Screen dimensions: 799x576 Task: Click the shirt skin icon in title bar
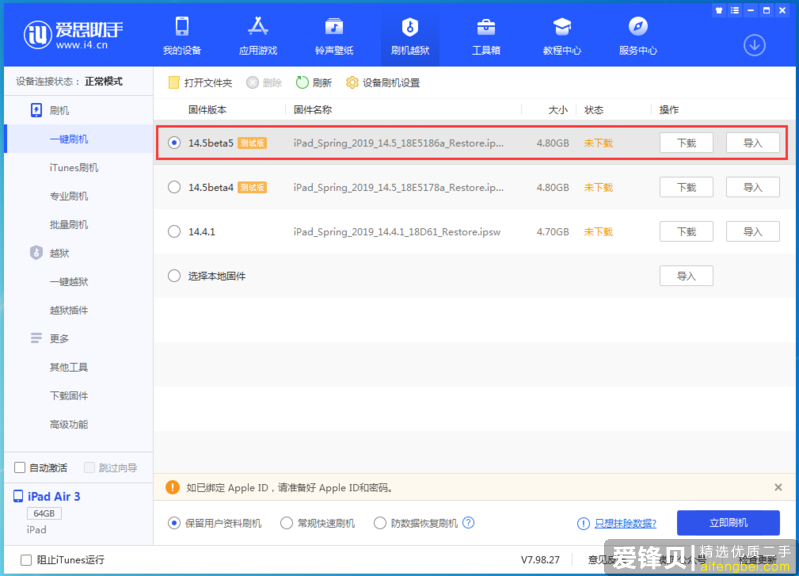(x=718, y=10)
